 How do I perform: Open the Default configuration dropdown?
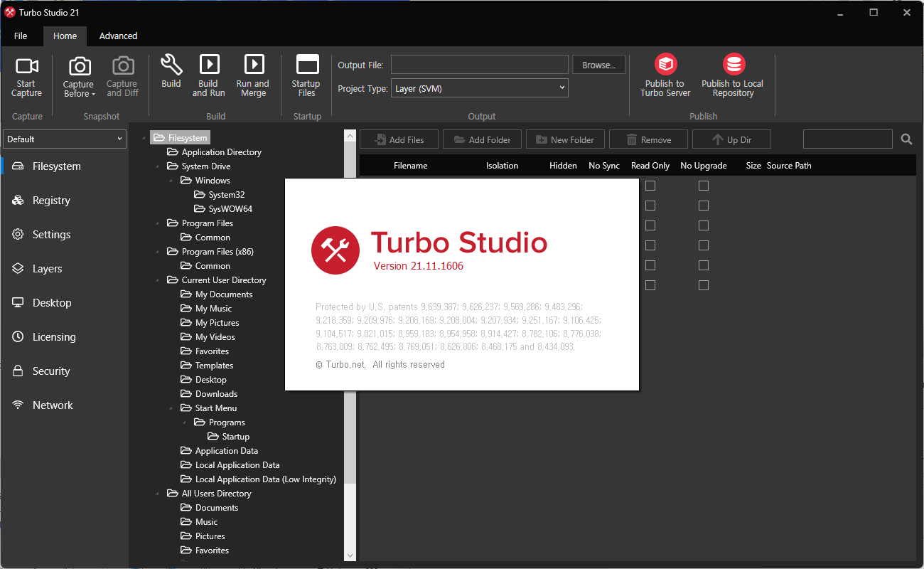(x=65, y=139)
